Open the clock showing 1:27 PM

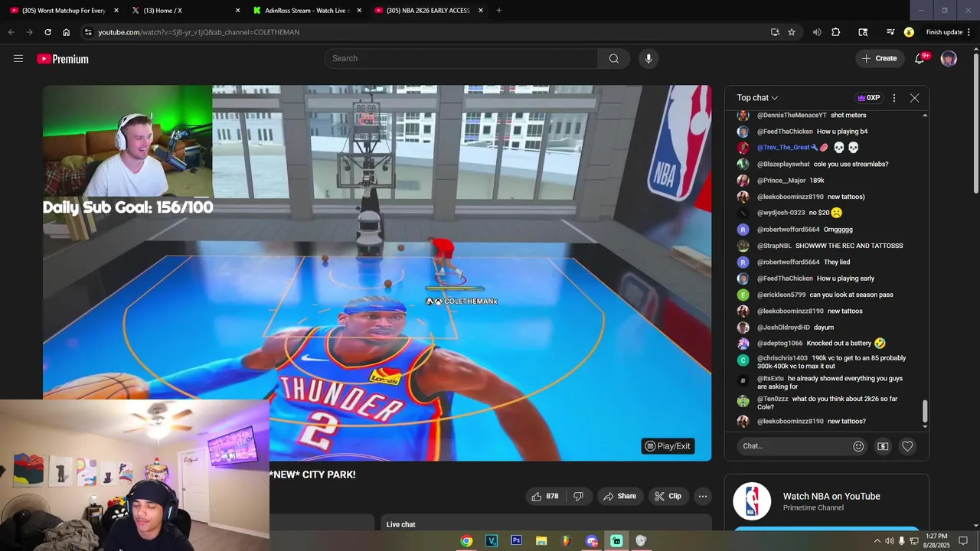pyautogui.click(x=936, y=541)
